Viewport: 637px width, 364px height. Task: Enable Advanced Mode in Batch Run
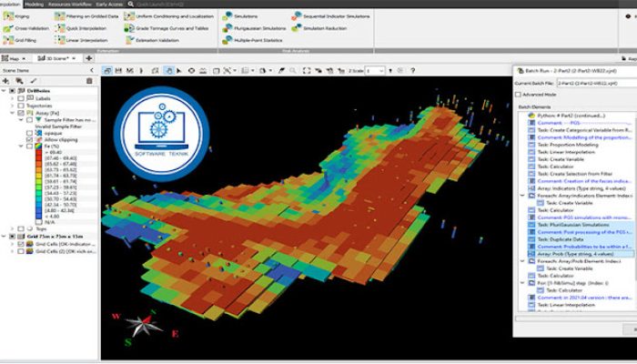518,95
